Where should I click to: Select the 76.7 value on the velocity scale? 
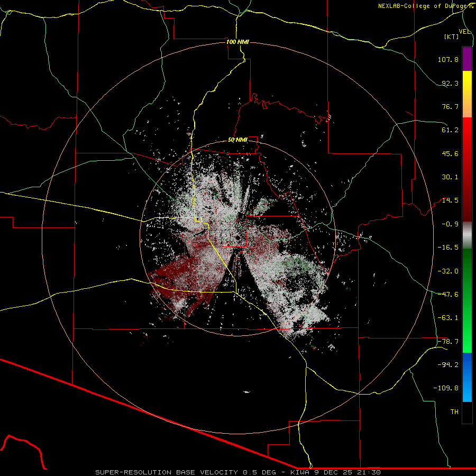(x=450, y=106)
